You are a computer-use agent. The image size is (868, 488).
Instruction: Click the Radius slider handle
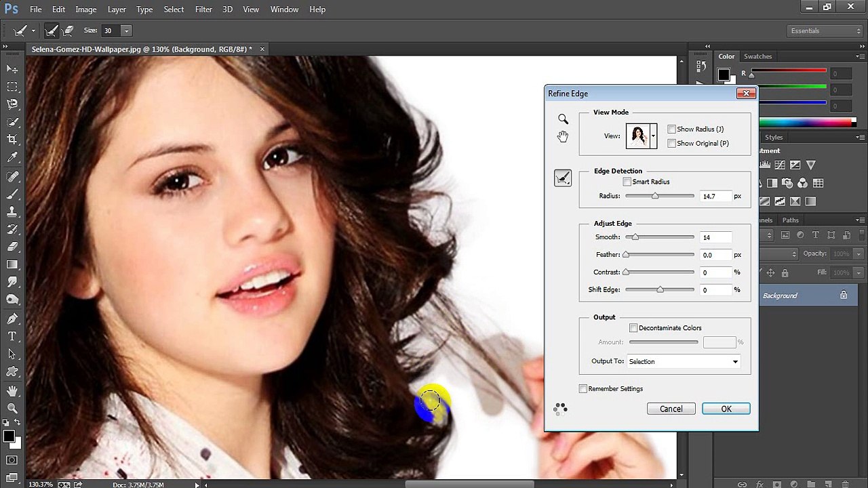pos(655,197)
